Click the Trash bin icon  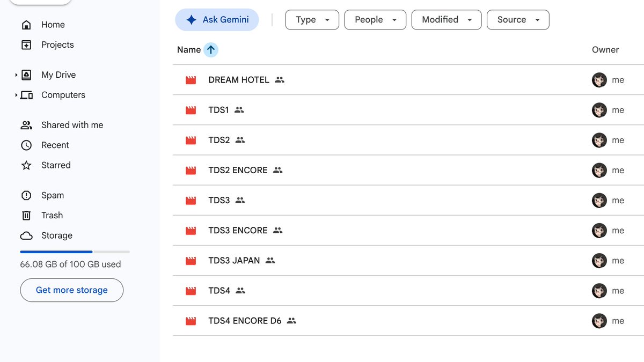26,216
